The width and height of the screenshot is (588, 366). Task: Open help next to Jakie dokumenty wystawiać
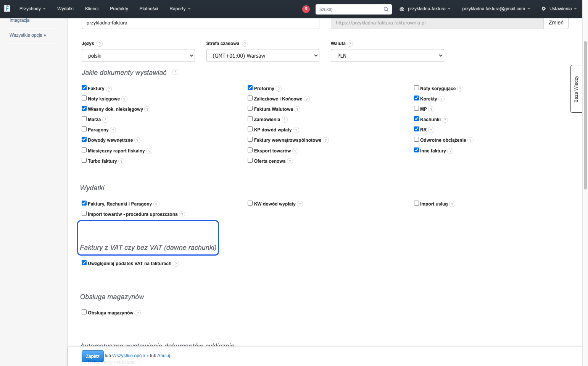[x=175, y=72]
